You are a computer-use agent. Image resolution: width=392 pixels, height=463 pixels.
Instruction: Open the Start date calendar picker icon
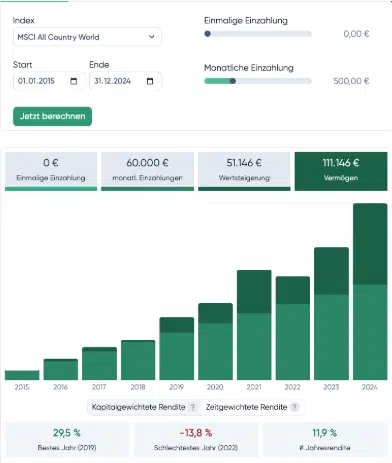click(74, 81)
